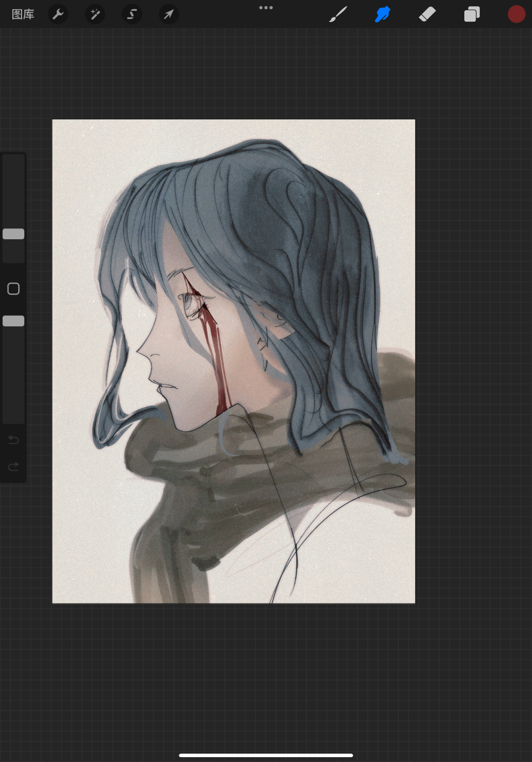Select the Paint brush tool
This screenshot has height=762, width=532.
pyautogui.click(x=338, y=14)
